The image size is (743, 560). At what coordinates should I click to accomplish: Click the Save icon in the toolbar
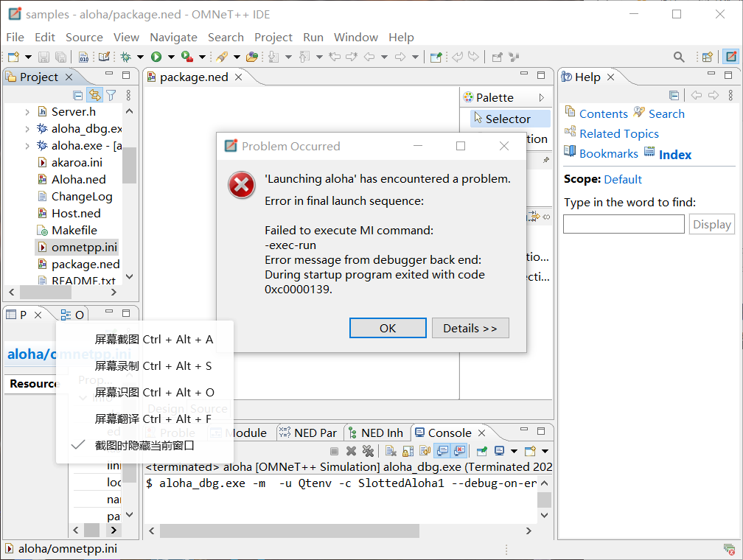click(43, 57)
